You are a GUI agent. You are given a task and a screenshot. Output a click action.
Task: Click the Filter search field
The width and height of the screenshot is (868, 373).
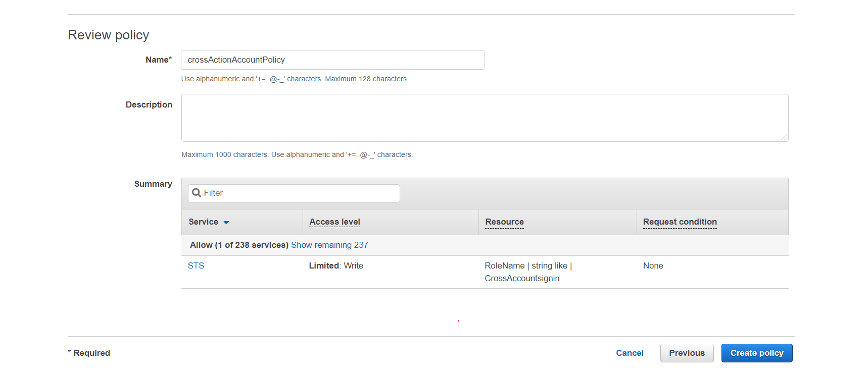[x=300, y=193]
